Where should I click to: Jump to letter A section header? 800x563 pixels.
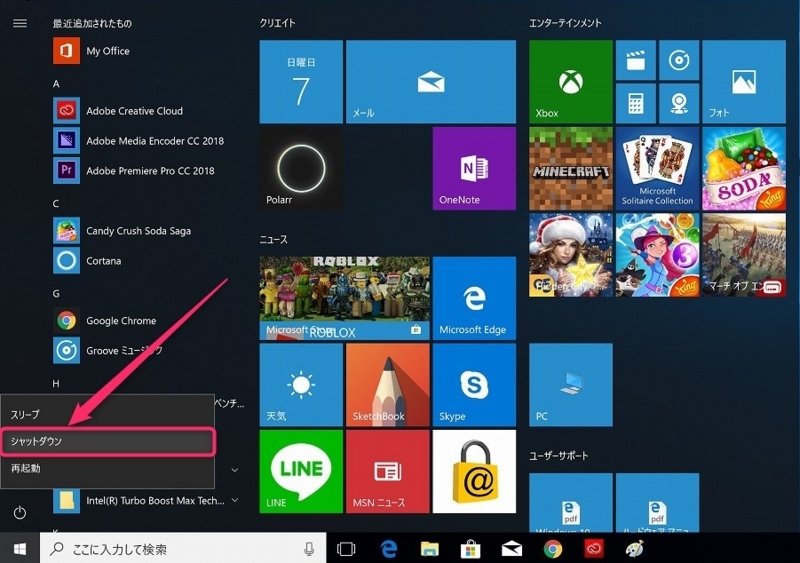[x=56, y=84]
